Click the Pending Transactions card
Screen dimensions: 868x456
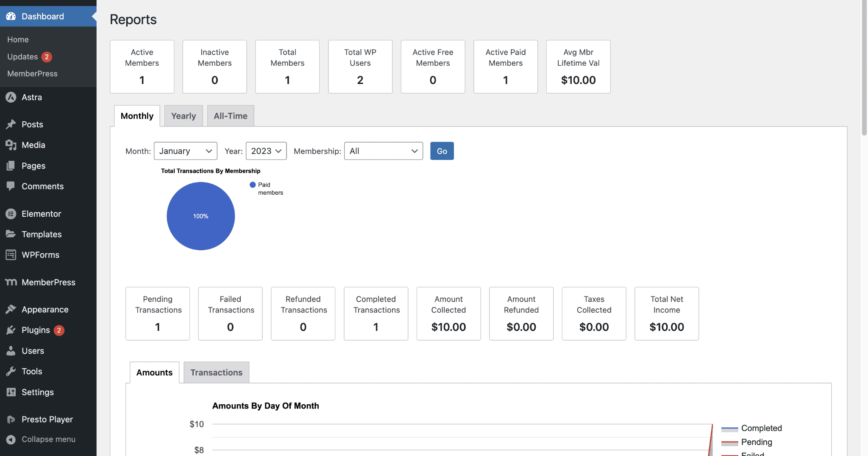(158, 313)
